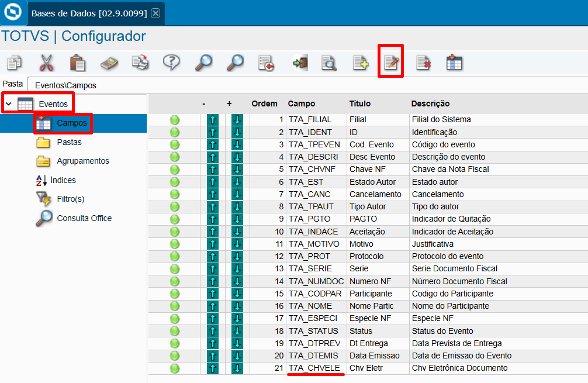
Task: Click the '-' column header
Action: tap(203, 103)
